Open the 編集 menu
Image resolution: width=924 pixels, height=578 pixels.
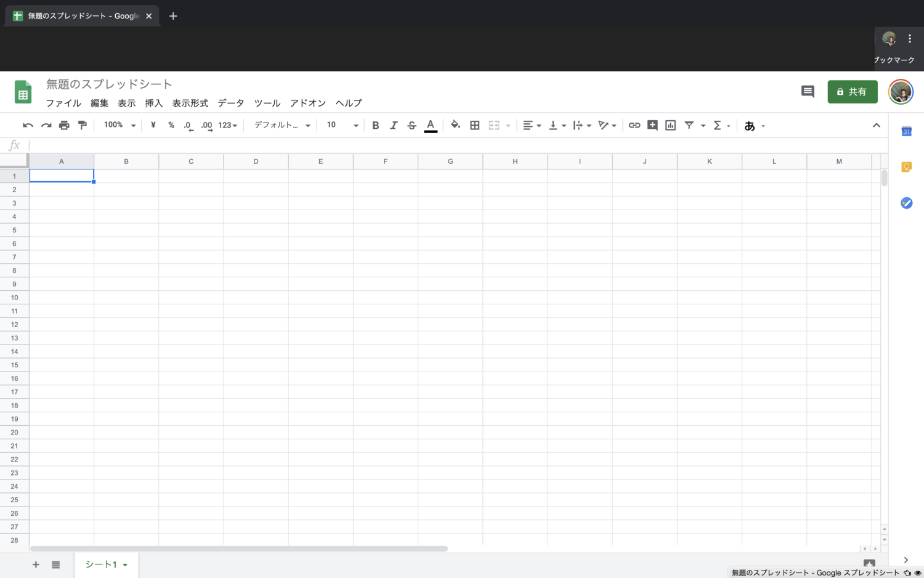[99, 103]
